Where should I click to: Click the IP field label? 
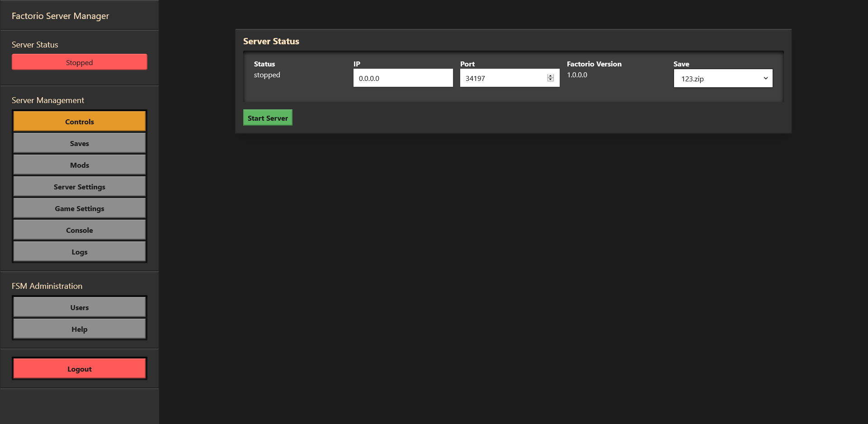pos(357,64)
